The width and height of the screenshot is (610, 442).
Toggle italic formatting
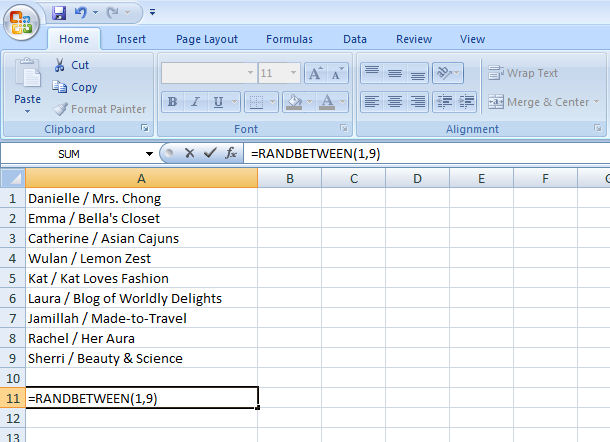(195, 102)
